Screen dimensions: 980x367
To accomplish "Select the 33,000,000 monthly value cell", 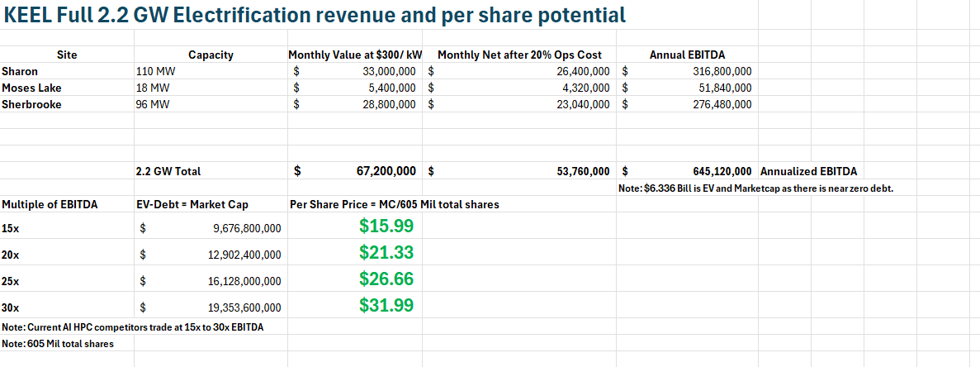I will coord(355,71).
